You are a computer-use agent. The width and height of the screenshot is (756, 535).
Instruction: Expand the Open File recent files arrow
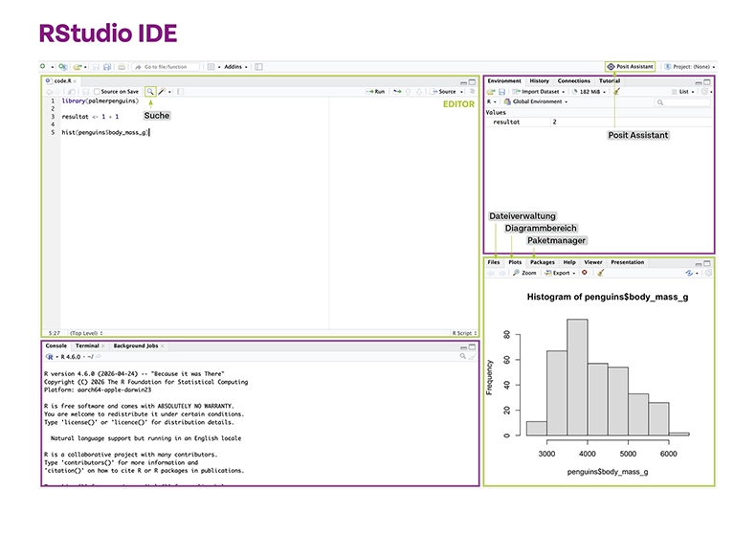pyautogui.click(x=85, y=67)
